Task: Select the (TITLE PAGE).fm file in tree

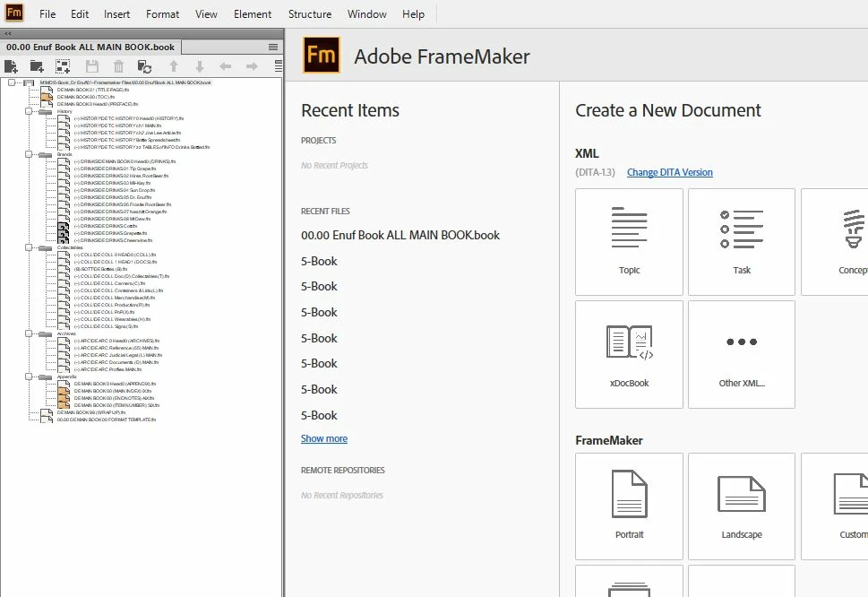Action: [x=93, y=90]
